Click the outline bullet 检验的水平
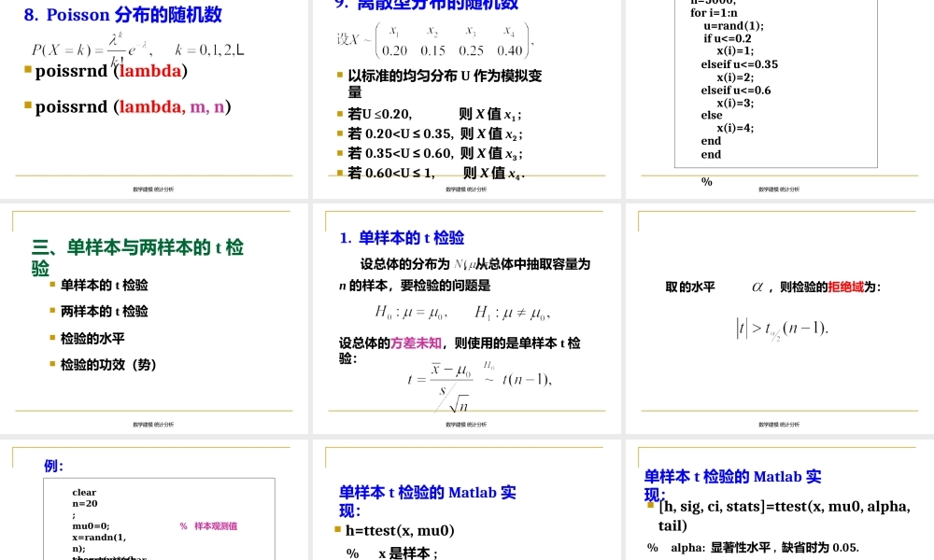Screen dimensions: 934x560 click(92, 339)
